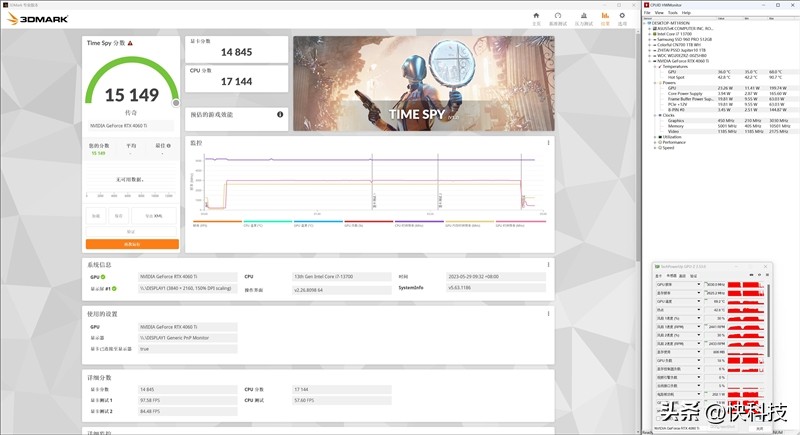The width and height of the screenshot is (800, 435).
Task: Click the refresh icon in GPU-Z window
Action: (x=759, y=275)
